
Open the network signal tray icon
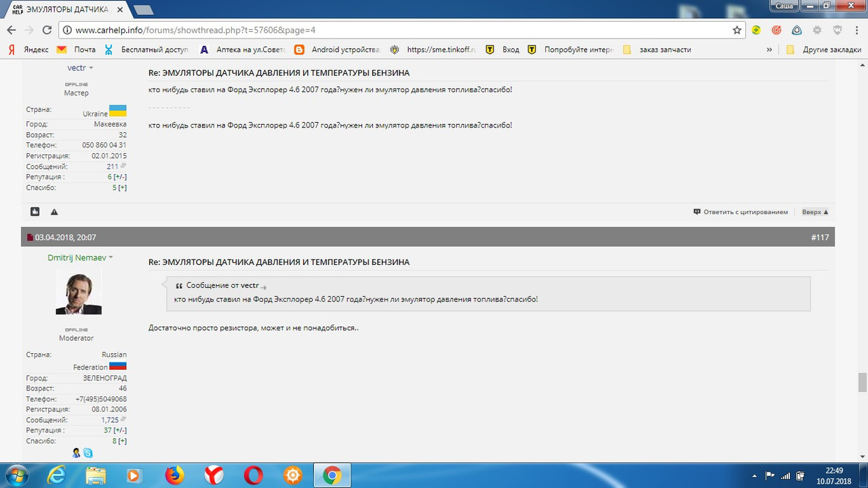[785, 476]
